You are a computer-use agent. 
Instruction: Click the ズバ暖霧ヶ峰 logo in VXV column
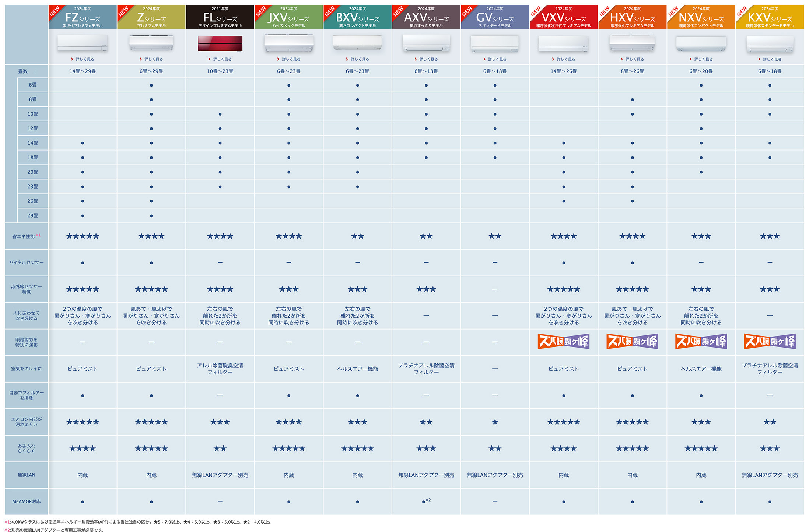pos(563,341)
